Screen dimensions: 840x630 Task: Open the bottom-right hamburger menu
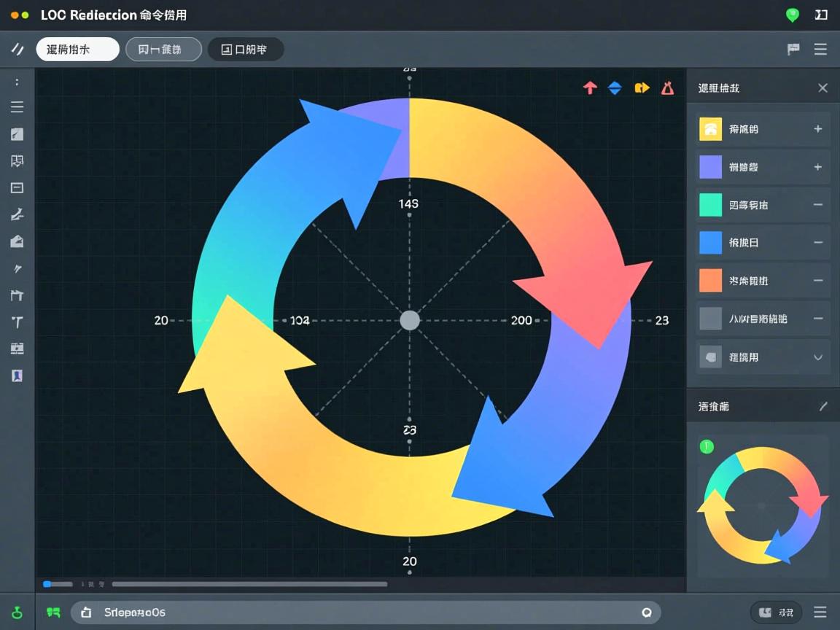[x=820, y=612]
